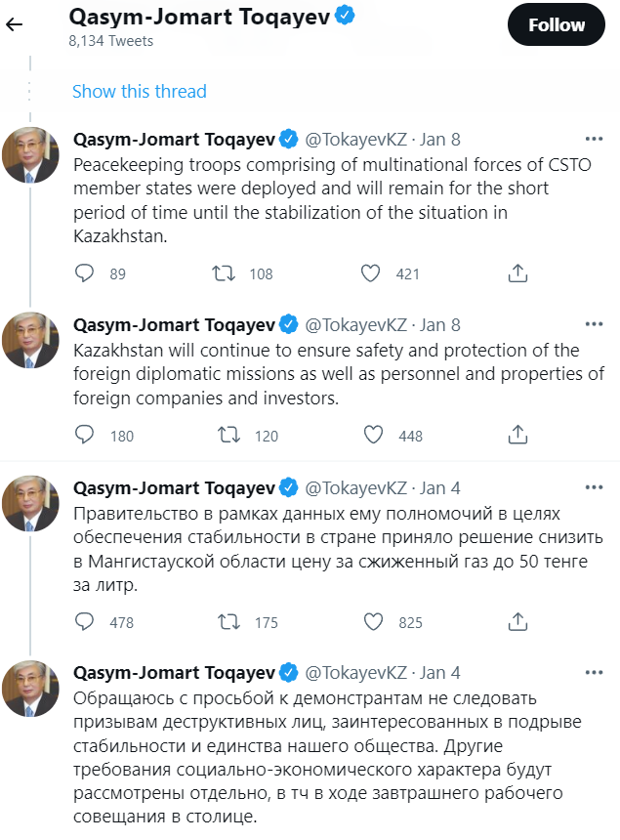Reply to the CSTO peacekeeping troops tweet

click(x=85, y=274)
